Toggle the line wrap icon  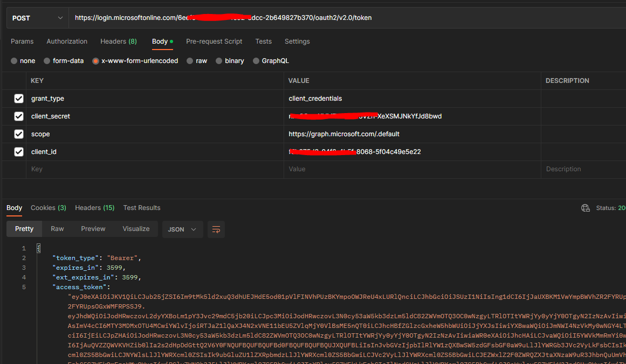(x=216, y=229)
